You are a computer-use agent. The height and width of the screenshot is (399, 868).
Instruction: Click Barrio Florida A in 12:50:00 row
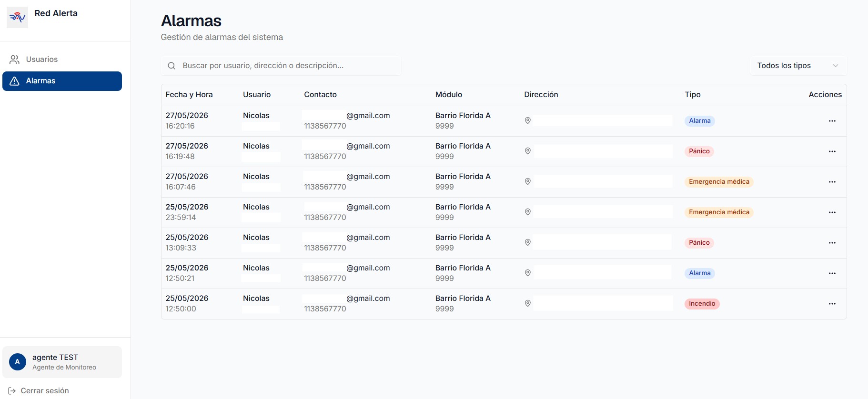[x=463, y=299]
